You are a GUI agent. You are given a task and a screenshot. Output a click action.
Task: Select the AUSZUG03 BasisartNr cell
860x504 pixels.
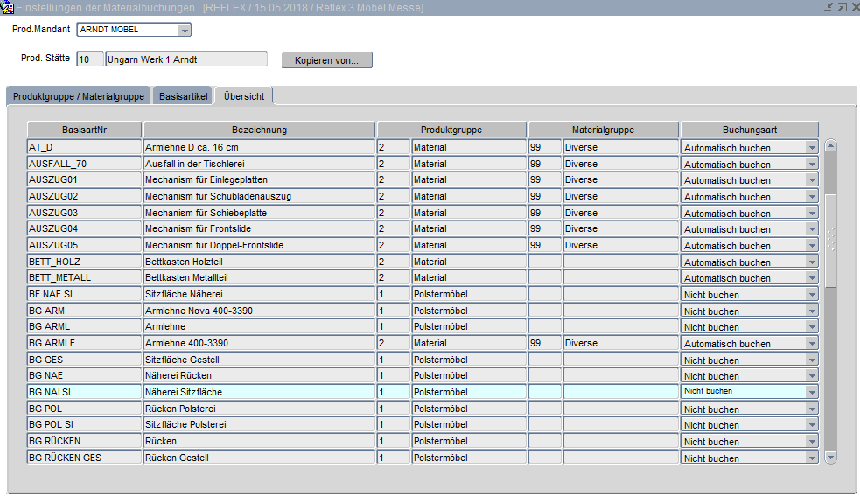click(84, 213)
